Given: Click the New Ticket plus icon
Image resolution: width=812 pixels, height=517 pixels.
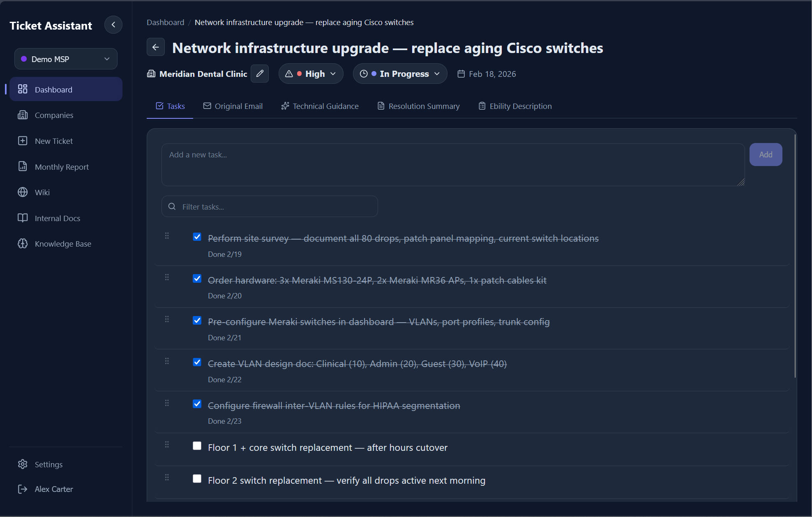Looking at the screenshot, I should (23, 141).
